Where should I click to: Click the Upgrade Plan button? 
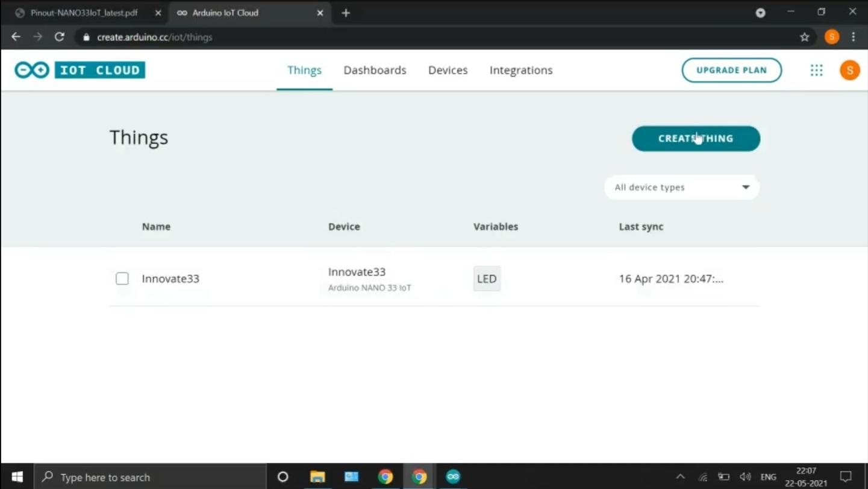(x=731, y=70)
